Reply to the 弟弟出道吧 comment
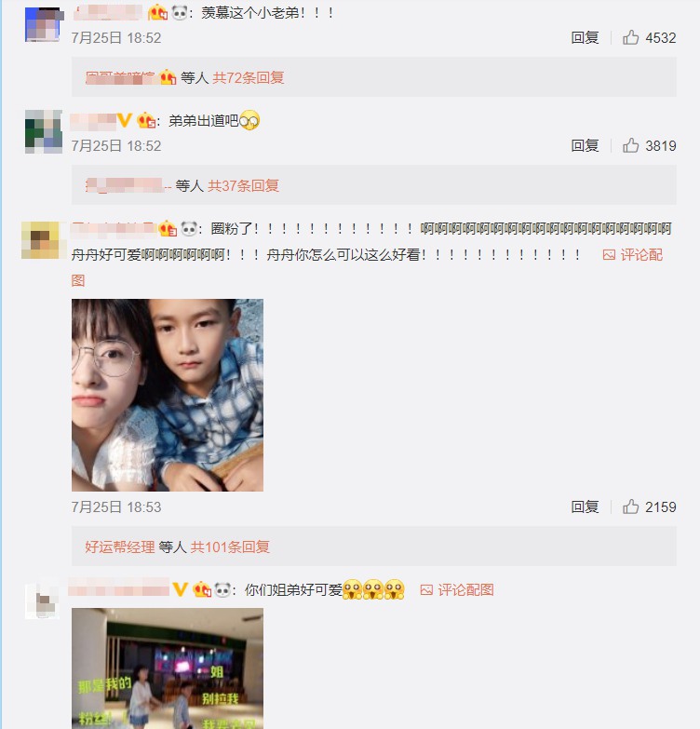Image resolution: width=700 pixels, height=729 pixels. [x=585, y=145]
